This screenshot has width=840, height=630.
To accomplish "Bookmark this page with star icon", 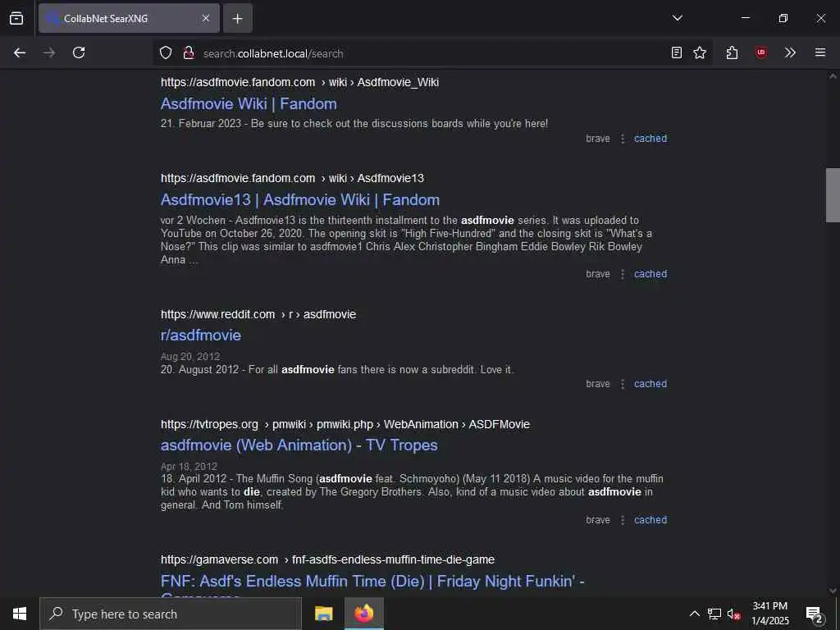I will coord(700,52).
